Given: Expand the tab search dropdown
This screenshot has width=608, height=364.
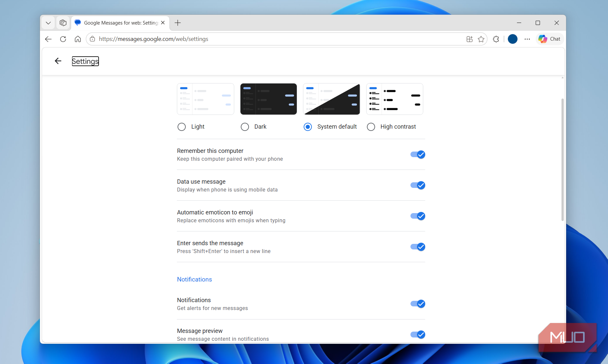Looking at the screenshot, I should tap(48, 23).
